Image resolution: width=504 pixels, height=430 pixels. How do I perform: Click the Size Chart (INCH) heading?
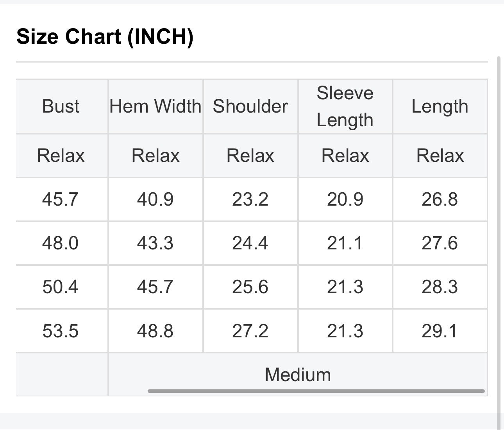[x=105, y=37]
